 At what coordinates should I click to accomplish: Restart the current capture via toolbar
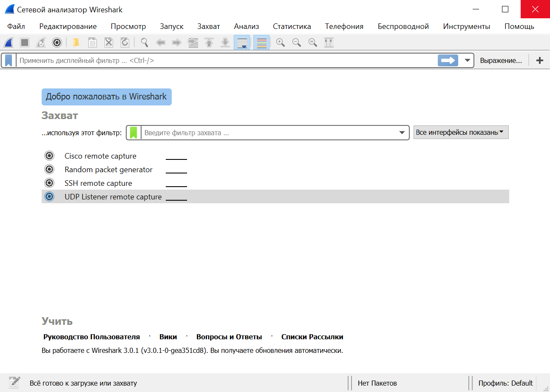tap(41, 43)
